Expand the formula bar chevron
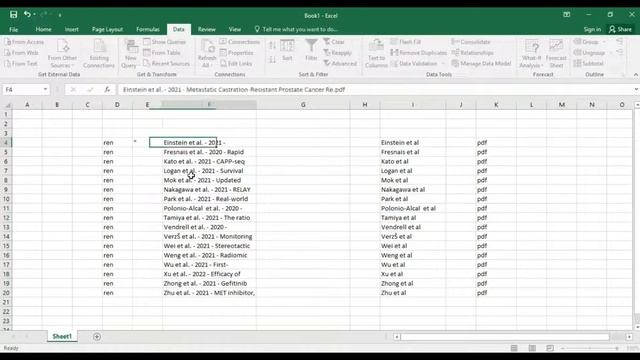The height and width of the screenshot is (360, 640). click(636, 89)
